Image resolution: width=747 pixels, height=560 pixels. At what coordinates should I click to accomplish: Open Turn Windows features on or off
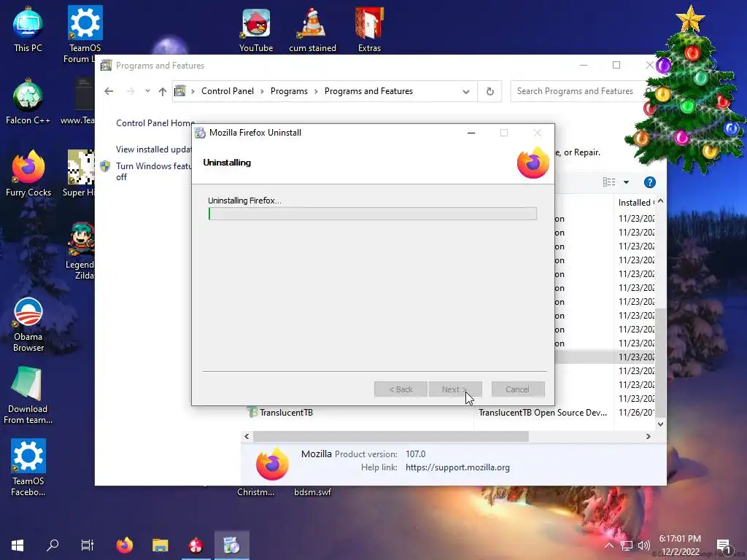[153, 171]
